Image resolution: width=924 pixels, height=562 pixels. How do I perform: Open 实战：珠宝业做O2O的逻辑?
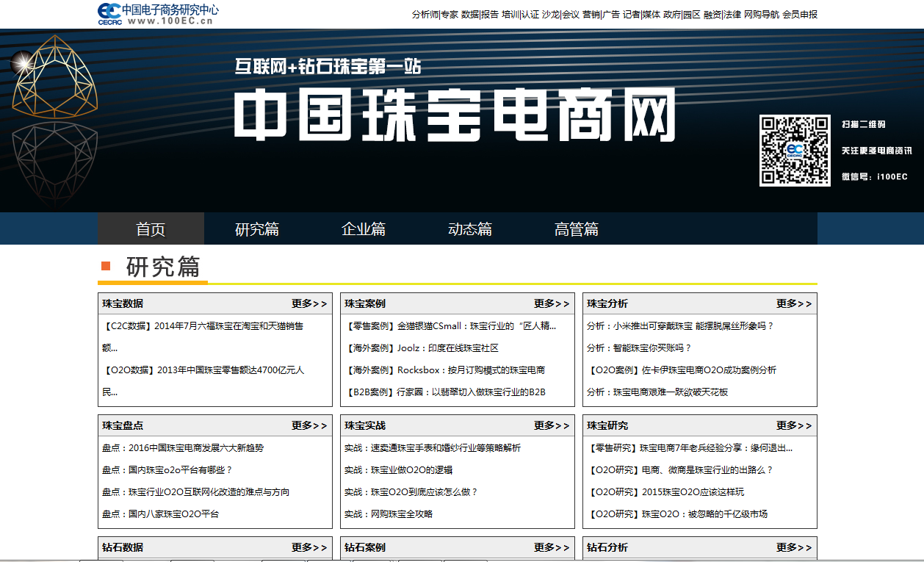tap(398, 469)
